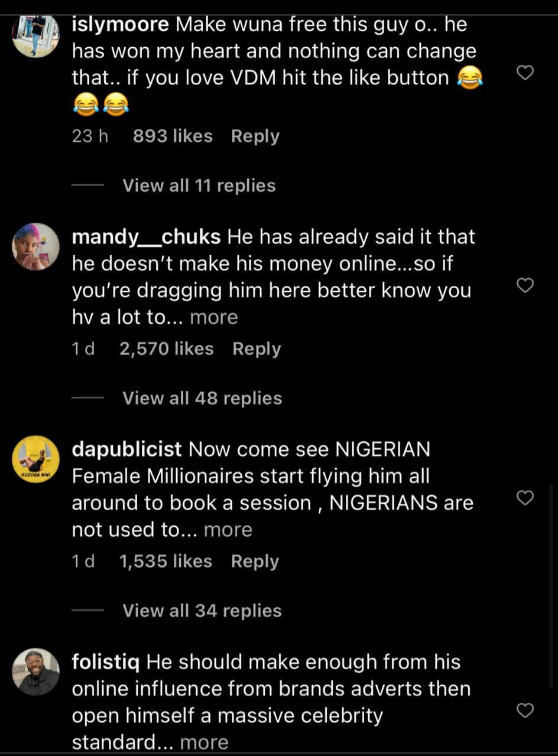Expand all 11 replies
The height and width of the screenshot is (756, 558).
(199, 185)
